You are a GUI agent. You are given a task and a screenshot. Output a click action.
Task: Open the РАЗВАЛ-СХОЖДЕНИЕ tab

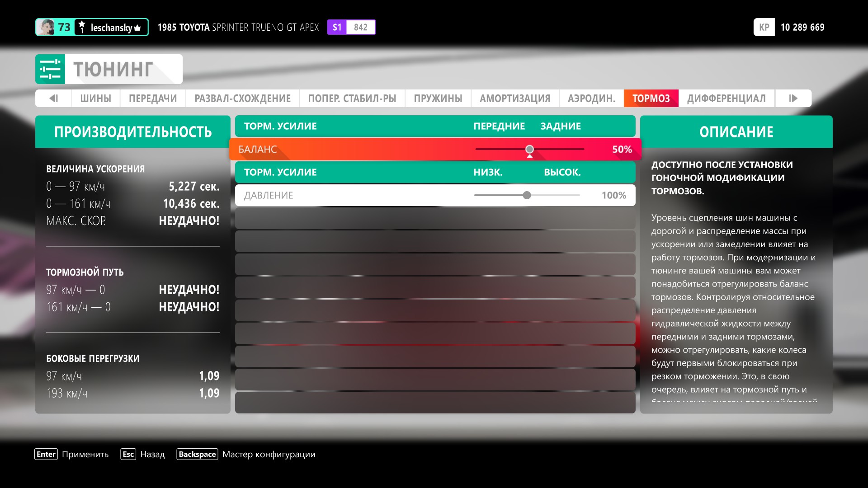click(242, 99)
